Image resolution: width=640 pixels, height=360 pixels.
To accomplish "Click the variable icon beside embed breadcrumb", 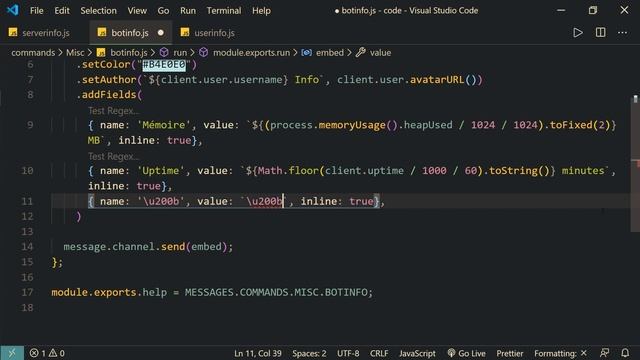I will (307, 52).
